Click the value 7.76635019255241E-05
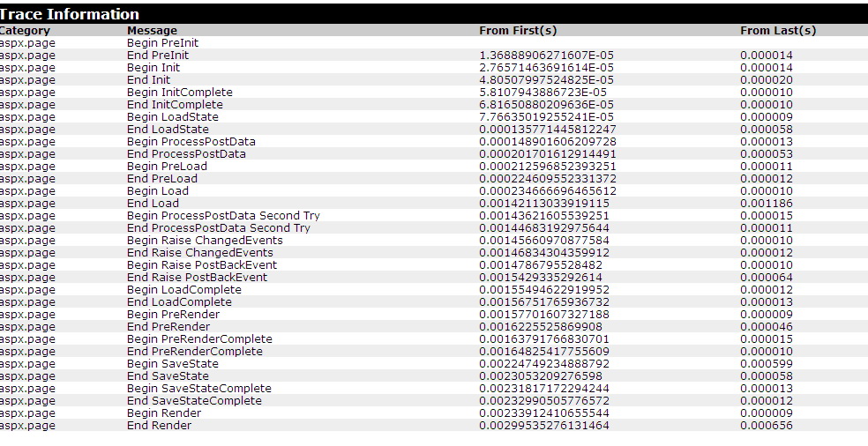Image resolution: width=868 pixels, height=446 pixels. (546, 116)
